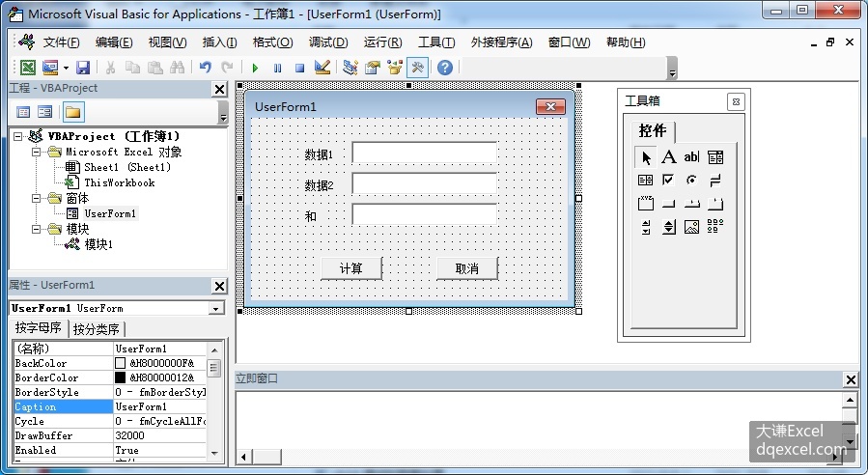
Task: Toggle Folders icon in project panel
Action: tap(73, 112)
